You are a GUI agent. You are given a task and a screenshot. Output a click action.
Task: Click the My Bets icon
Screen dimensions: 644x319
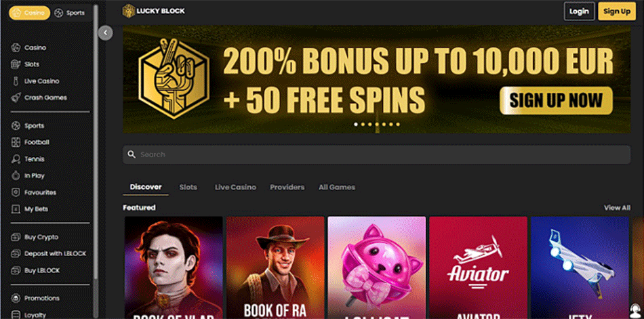(16, 209)
